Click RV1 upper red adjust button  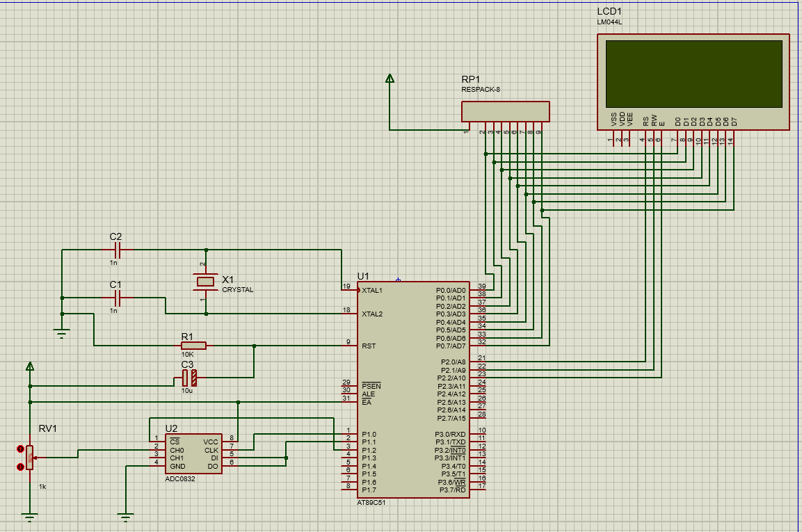(20, 449)
